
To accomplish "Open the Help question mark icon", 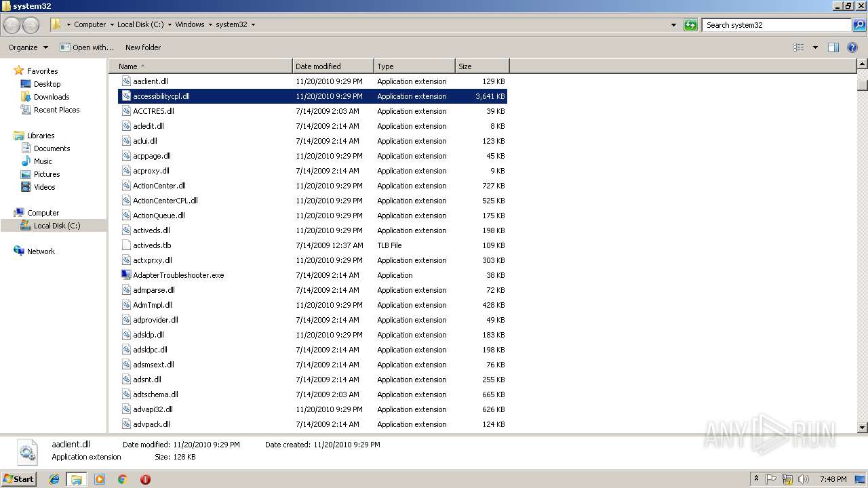I will point(852,47).
